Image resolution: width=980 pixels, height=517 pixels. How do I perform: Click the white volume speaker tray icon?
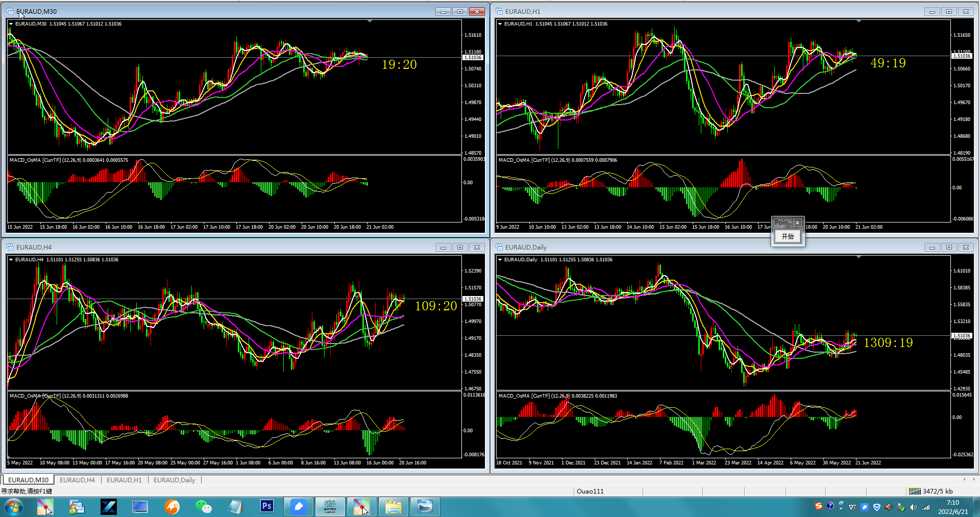pos(913,507)
